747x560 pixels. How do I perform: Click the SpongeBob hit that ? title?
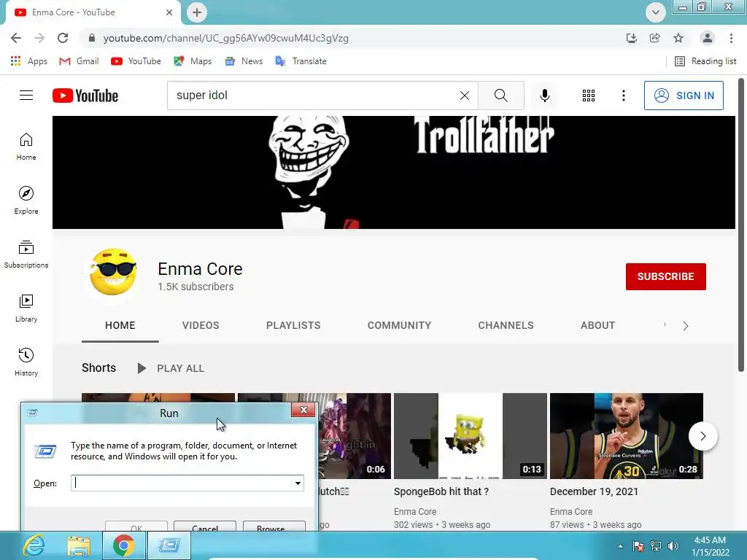[x=441, y=491]
